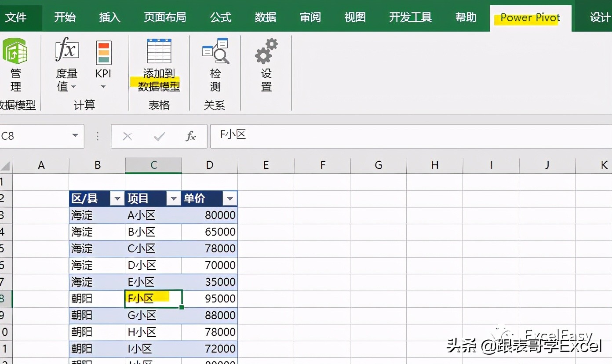Select the 88000 price cell
Viewport: 612px width, 364px height.
click(x=210, y=316)
